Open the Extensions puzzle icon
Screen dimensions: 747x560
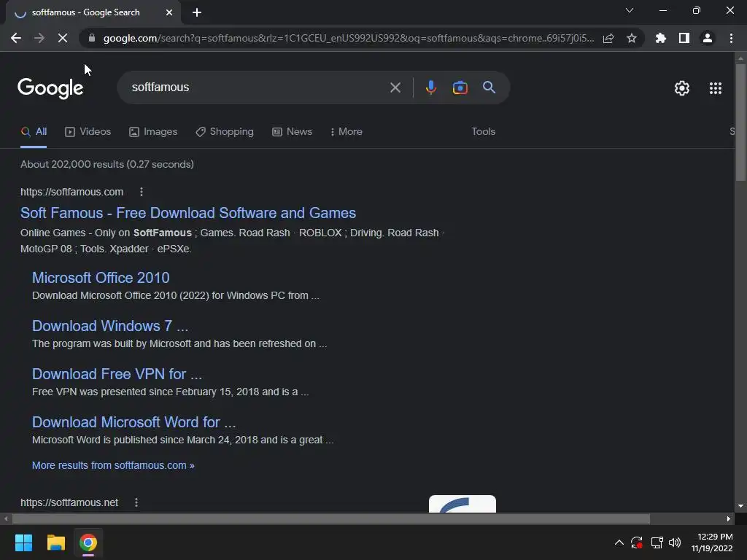tap(661, 38)
